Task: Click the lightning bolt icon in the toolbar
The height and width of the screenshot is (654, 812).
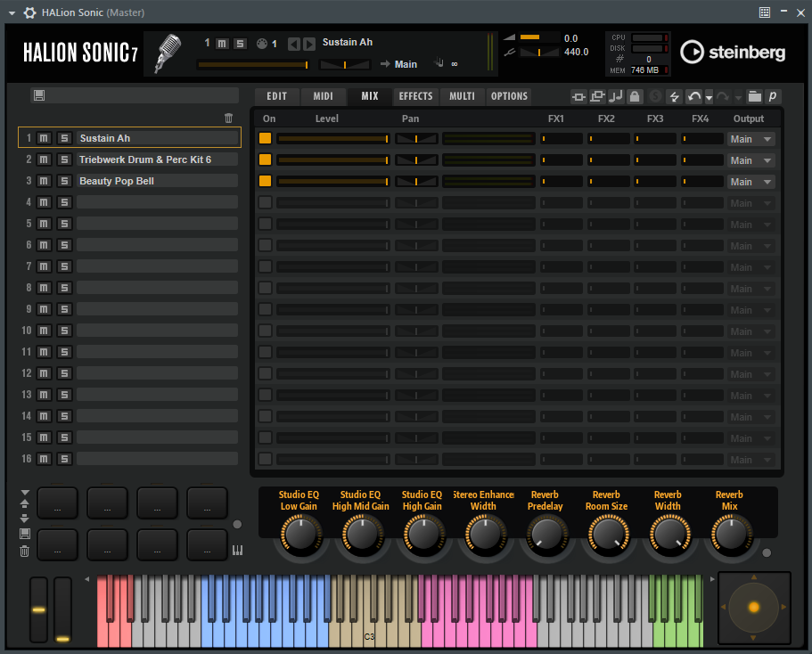Action: (x=674, y=96)
